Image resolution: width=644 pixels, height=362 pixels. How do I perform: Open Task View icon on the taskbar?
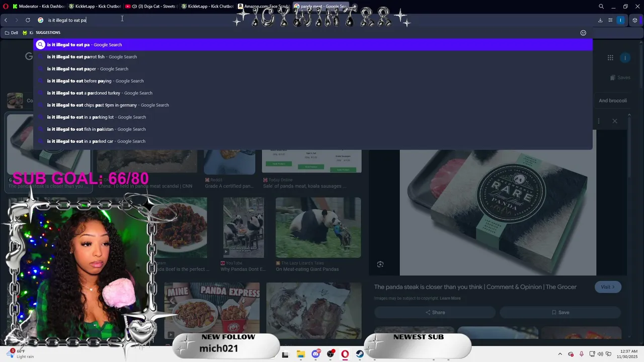[x=285, y=354]
